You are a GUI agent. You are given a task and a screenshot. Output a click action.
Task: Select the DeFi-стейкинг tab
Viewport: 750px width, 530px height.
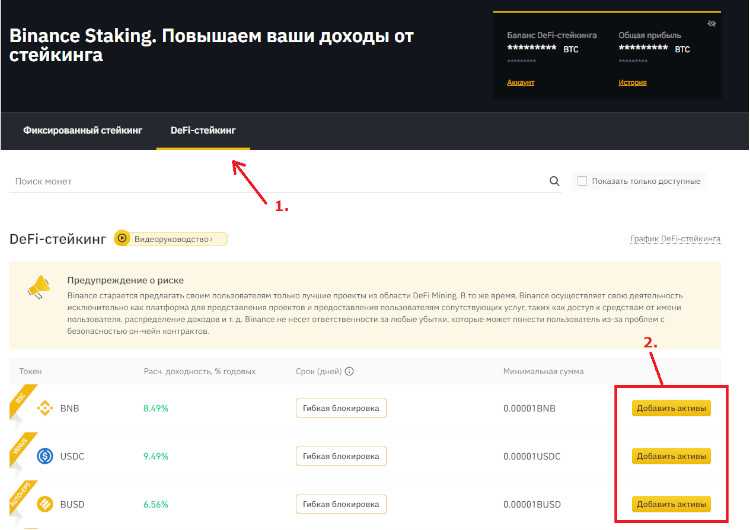pyautogui.click(x=203, y=130)
